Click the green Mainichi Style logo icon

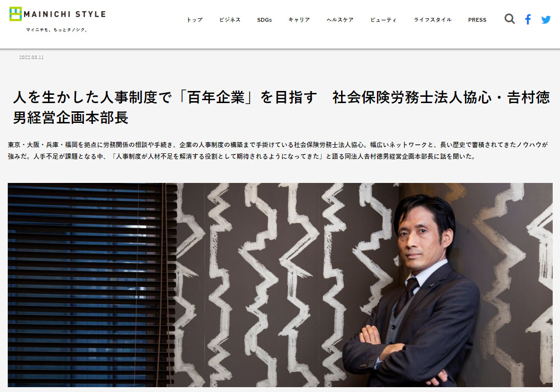(x=16, y=14)
